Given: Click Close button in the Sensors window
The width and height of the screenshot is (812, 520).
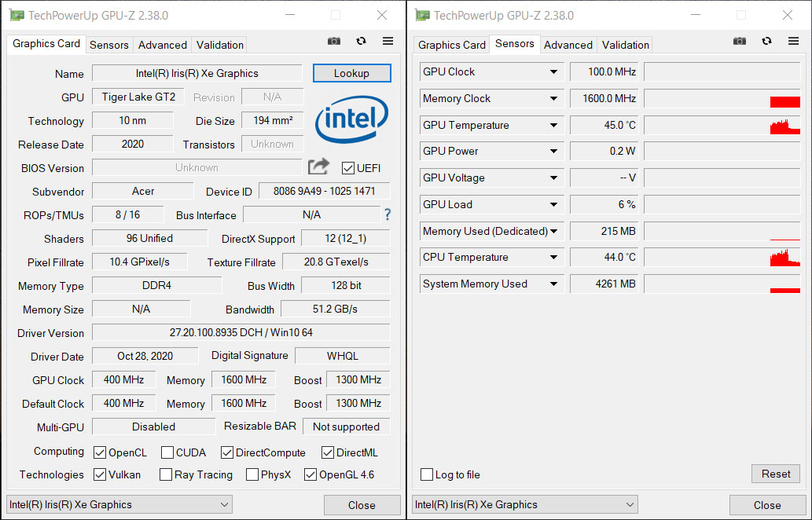Looking at the screenshot, I should coord(767,505).
